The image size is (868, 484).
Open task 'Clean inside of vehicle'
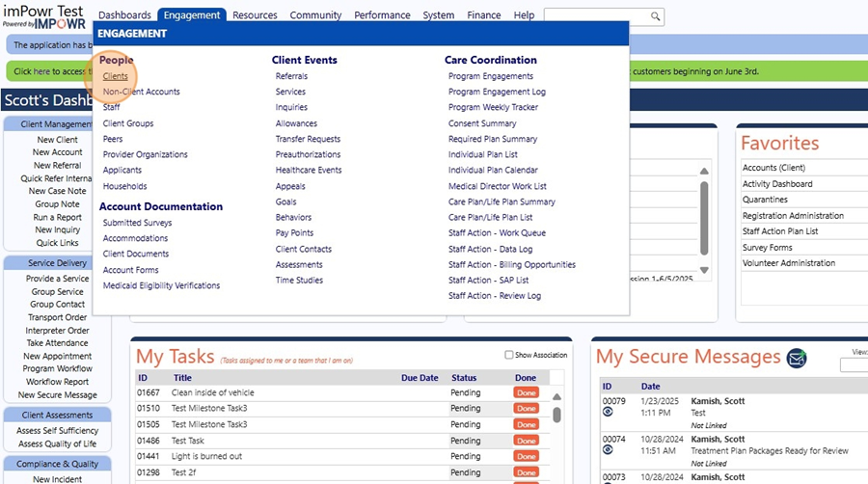pyautogui.click(x=212, y=392)
